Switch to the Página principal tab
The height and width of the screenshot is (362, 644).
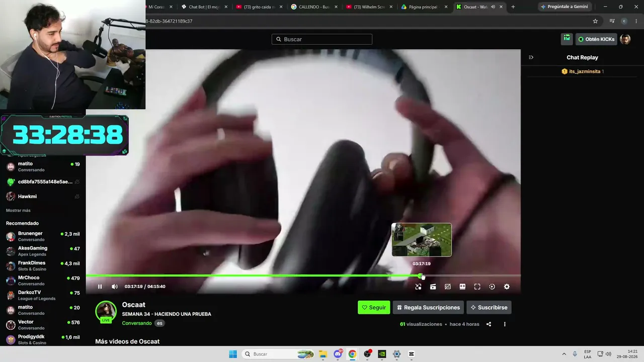click(x=424, y=7)
